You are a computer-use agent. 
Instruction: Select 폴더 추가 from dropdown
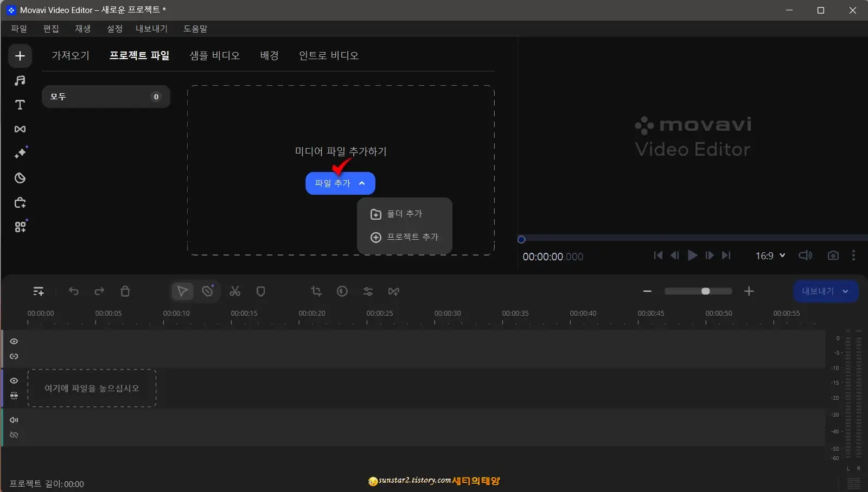pyautogui.click(x=404, y=214)
